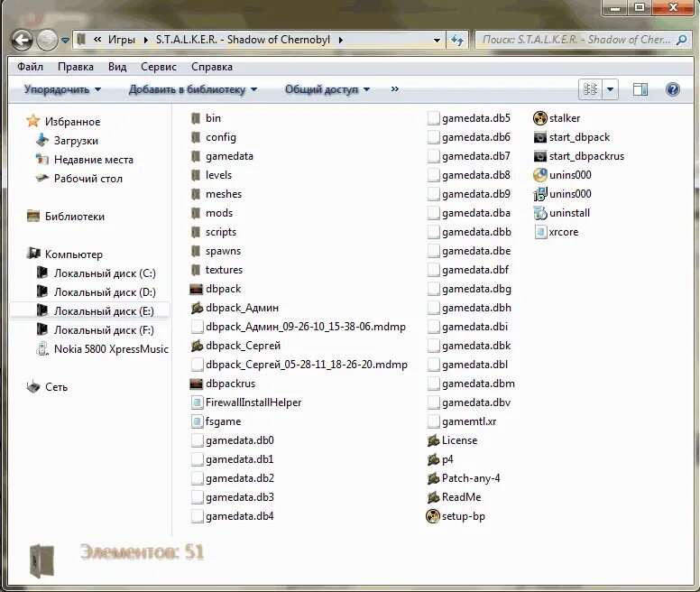Click the fsgame file icon

pyautogui.click(x=197, y=421)
